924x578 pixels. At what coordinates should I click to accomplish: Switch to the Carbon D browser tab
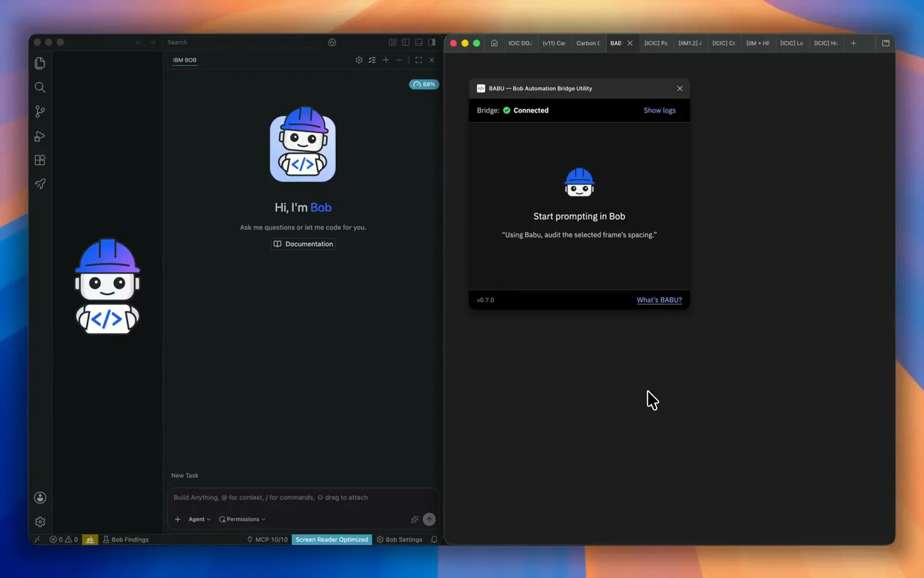(x=588, y=43)
